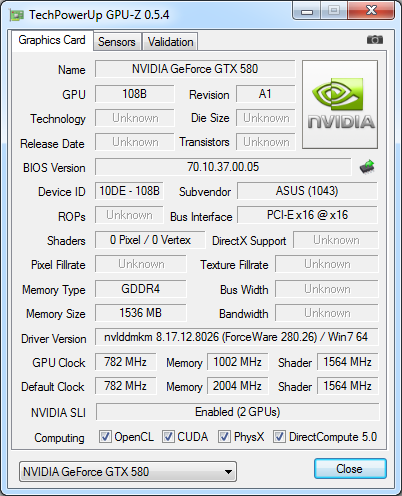
Task: Click the Device ID field 10DE - 108B
Action: pos(129,191)
